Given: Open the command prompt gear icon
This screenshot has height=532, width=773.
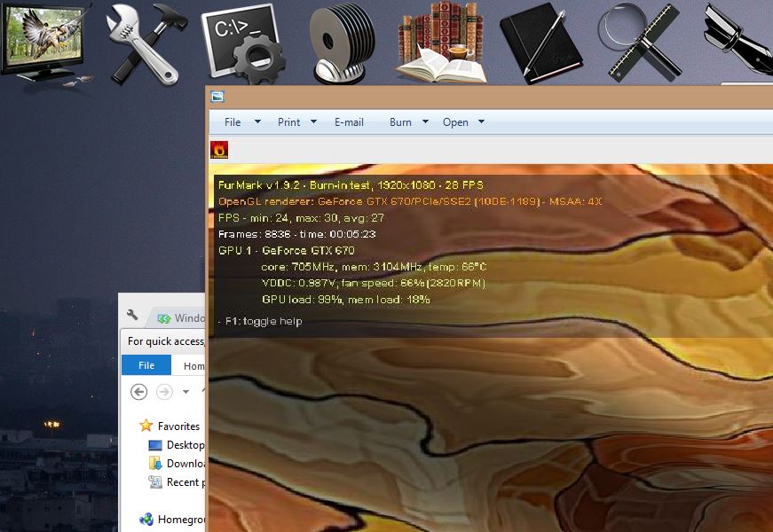Looking at the screenshot, I should [x=243, y=43].
